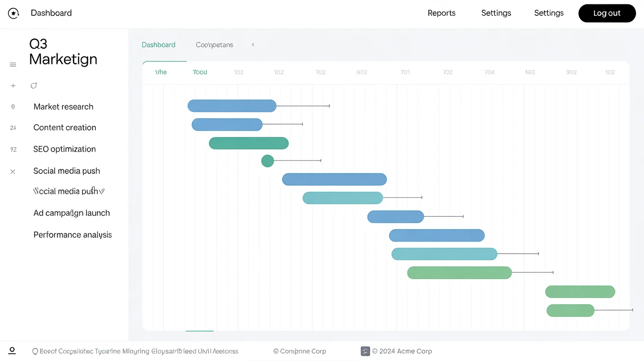Add a new task using the plus icon
This screenshot has width=644, height=361.
point(13,85)
